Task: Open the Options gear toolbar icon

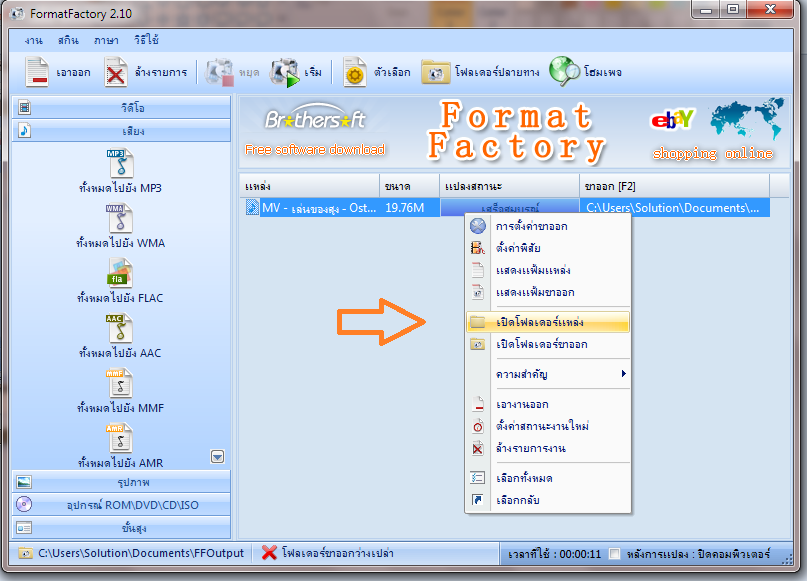Action: click(x=355, y=72)
